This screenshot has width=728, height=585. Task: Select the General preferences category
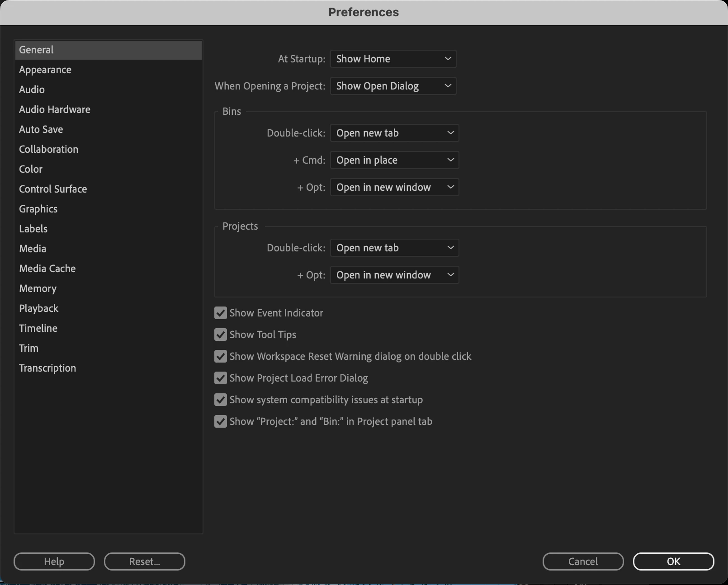109,50
